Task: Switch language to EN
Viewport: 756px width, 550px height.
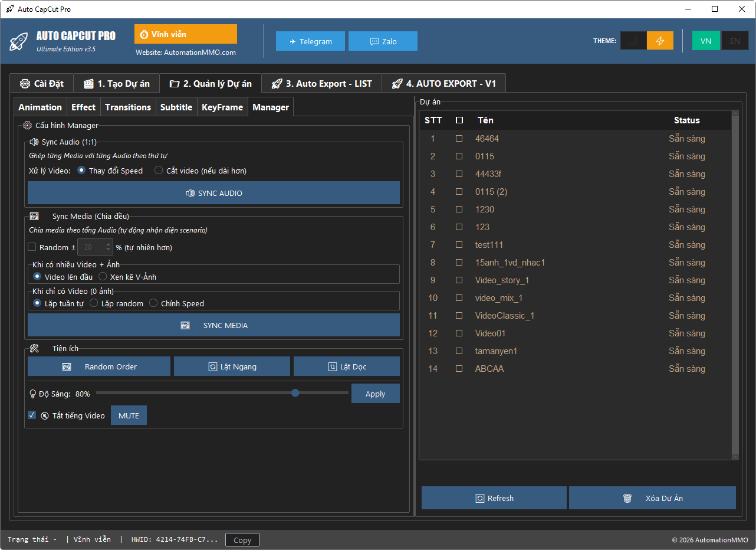Action: click(x=735, y=41)
